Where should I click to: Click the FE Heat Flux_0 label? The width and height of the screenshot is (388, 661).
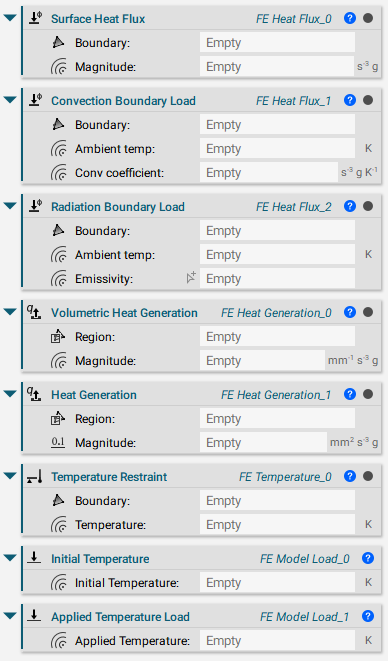coord(294,19)
